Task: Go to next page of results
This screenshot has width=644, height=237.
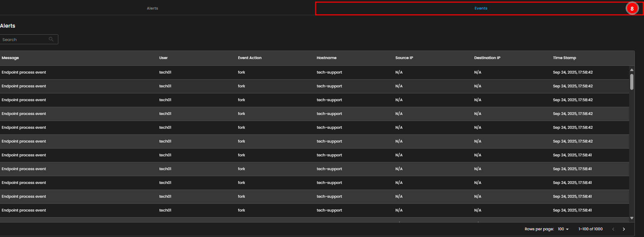Action: (624, 229)
